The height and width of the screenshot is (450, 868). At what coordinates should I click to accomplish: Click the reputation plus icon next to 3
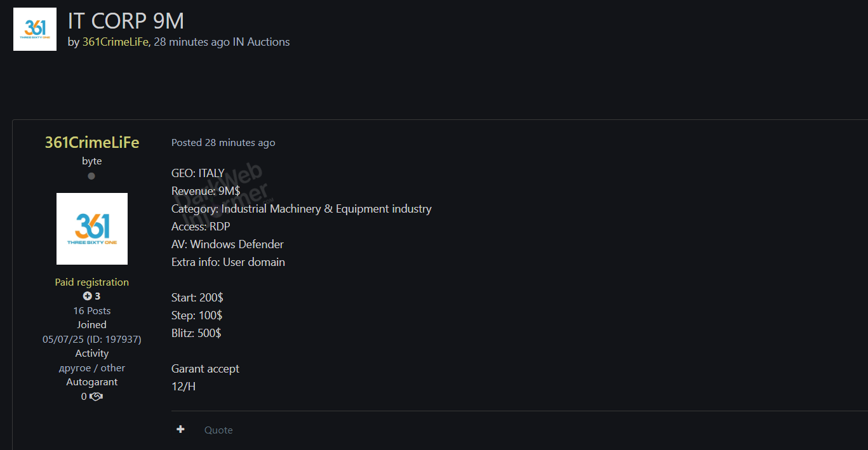tap(87, 296)
